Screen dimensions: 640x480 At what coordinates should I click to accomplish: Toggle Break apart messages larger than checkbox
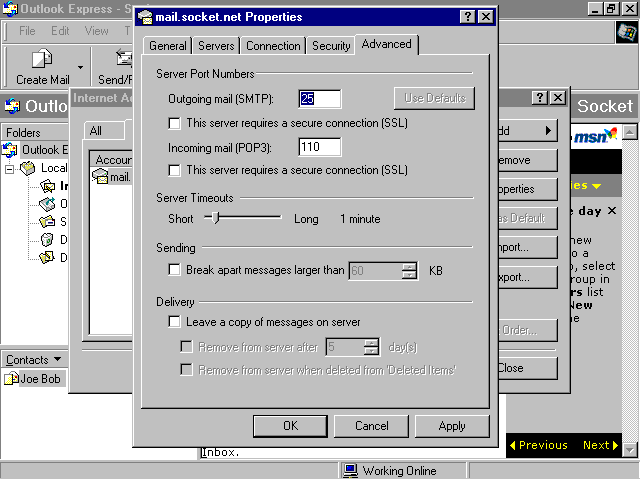(174, 270)
